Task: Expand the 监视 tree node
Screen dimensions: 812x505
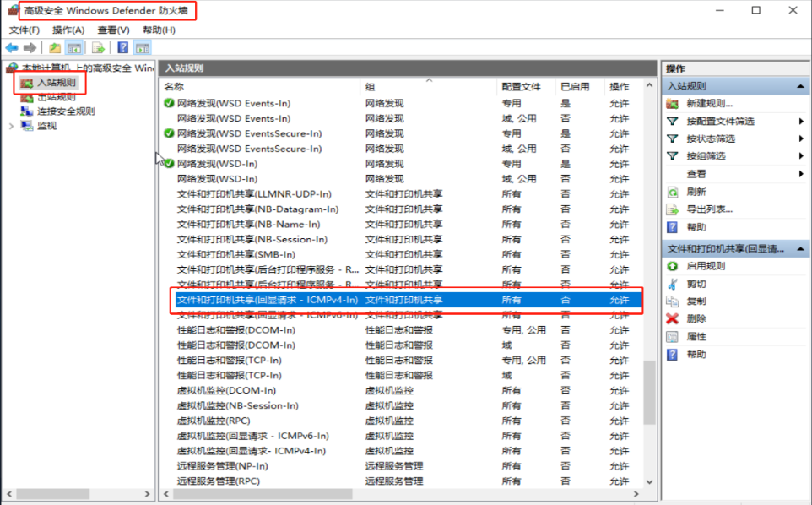Action: (x=11, y=126)
